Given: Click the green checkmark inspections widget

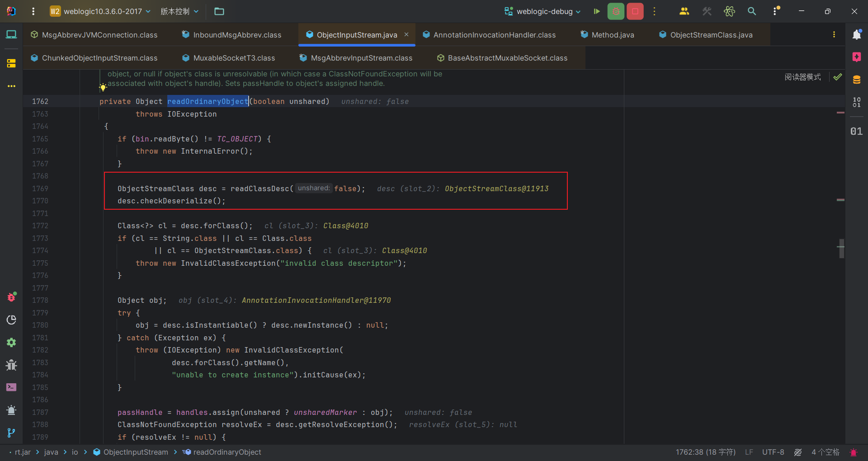Looking at the screenshot, I should (x=838, y=77).
